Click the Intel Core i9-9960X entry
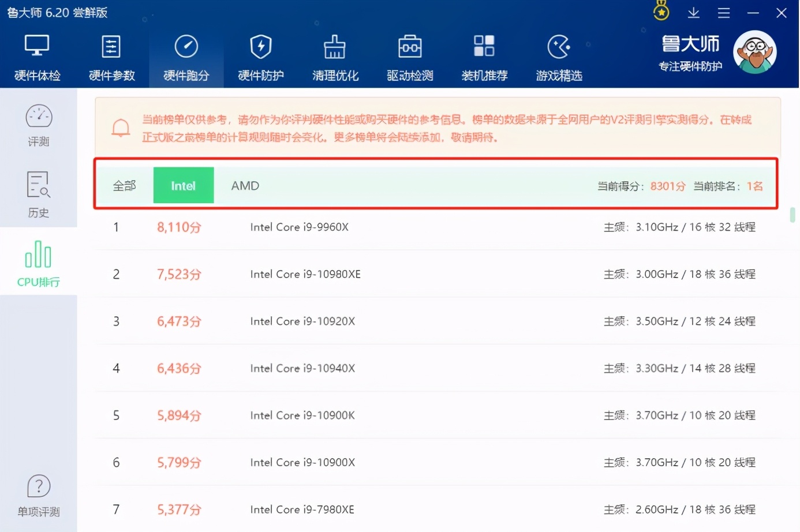Image resolution: width=800 pixels, height=532 pixels. (x=299, y=227)
